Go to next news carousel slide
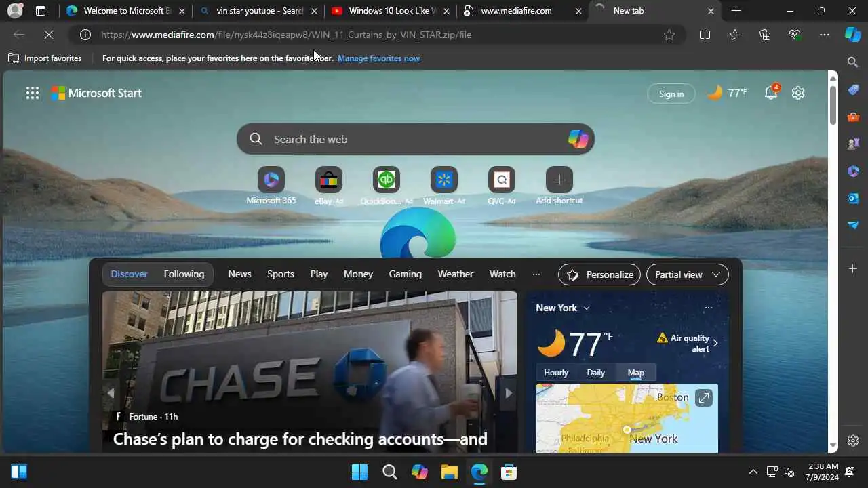 tap(508, 392)
